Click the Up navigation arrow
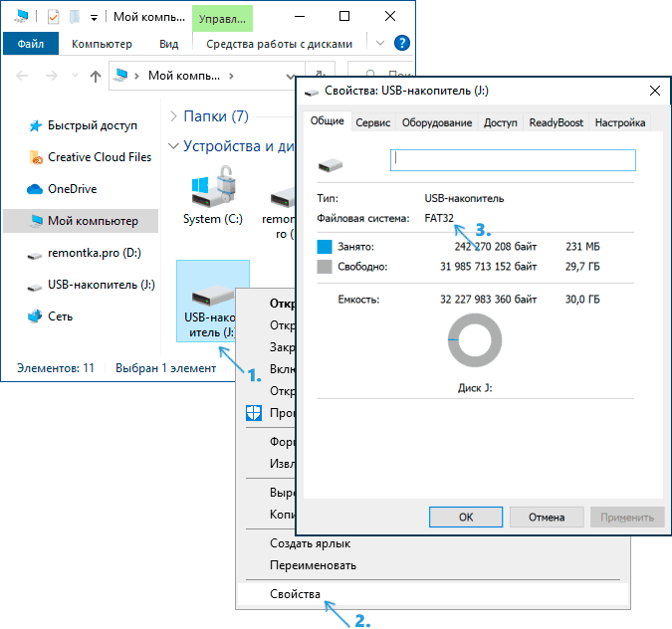Screen dimensions: 672x629 tap(96, 76)
